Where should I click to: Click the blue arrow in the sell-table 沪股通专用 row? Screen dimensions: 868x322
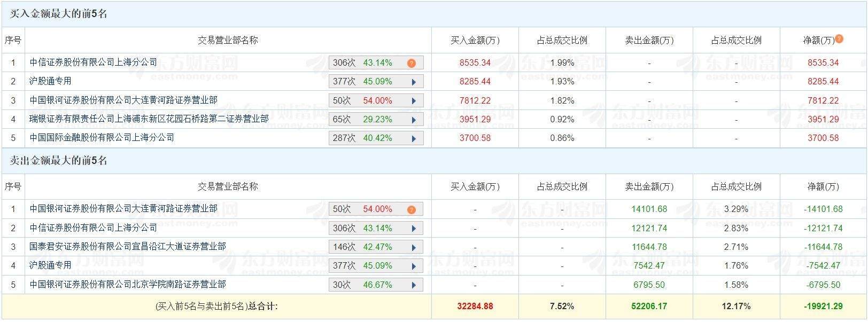(414, 266)
